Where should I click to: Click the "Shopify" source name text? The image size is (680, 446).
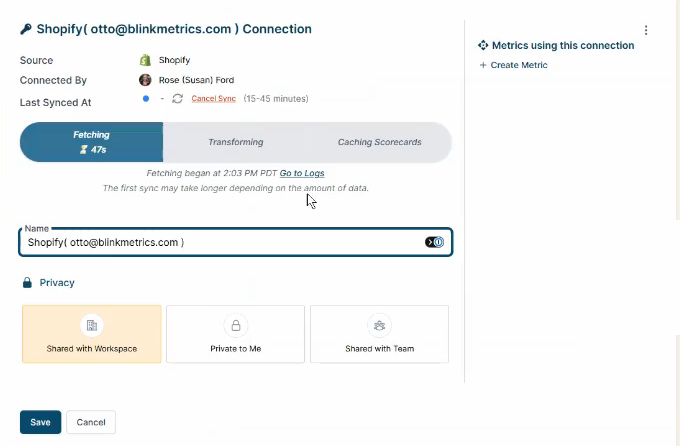(x=174, y=60)
